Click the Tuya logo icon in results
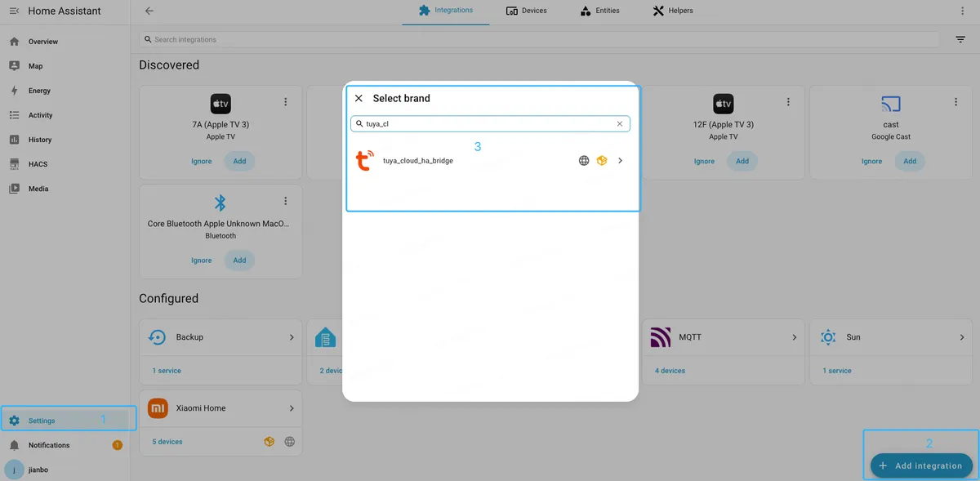The image size is (980, 481). 365,160
